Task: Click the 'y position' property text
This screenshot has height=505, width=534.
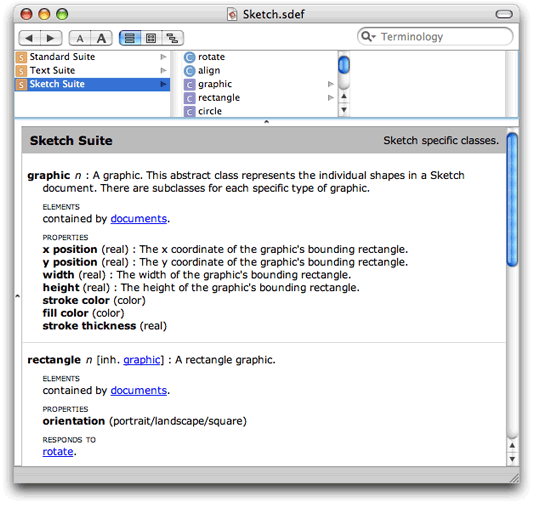Action: tap(70, 262)
